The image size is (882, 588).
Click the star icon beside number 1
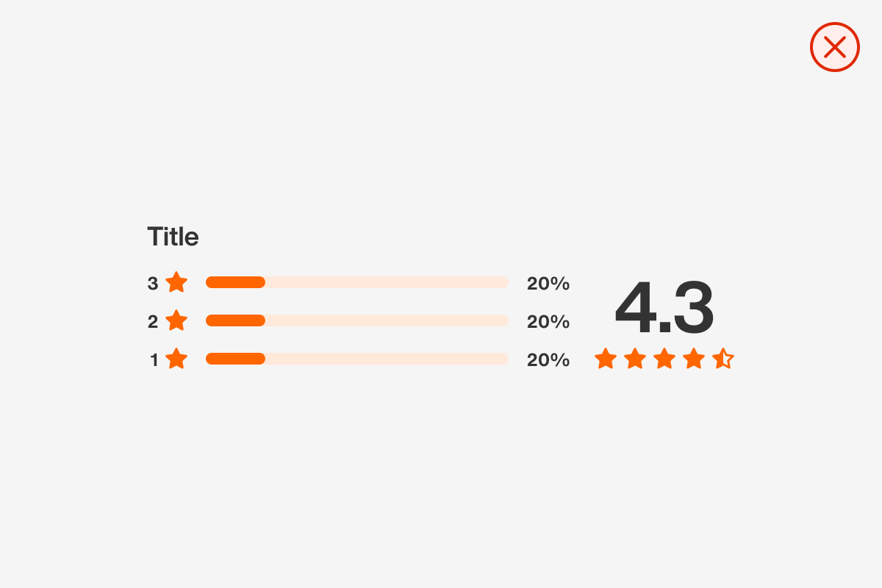(x=176, y=359)
